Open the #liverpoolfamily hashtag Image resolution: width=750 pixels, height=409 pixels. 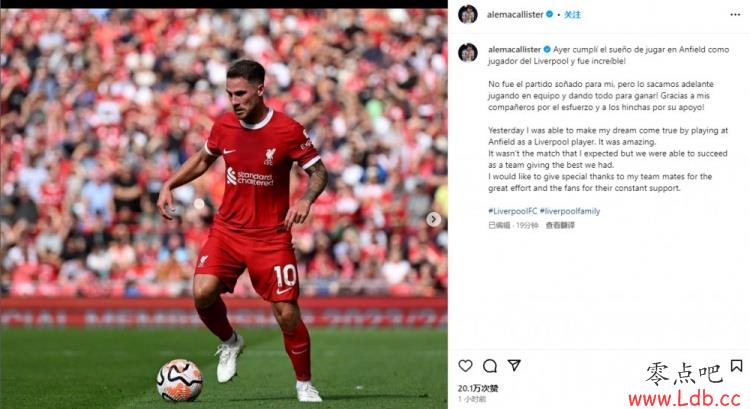[570, 211]
